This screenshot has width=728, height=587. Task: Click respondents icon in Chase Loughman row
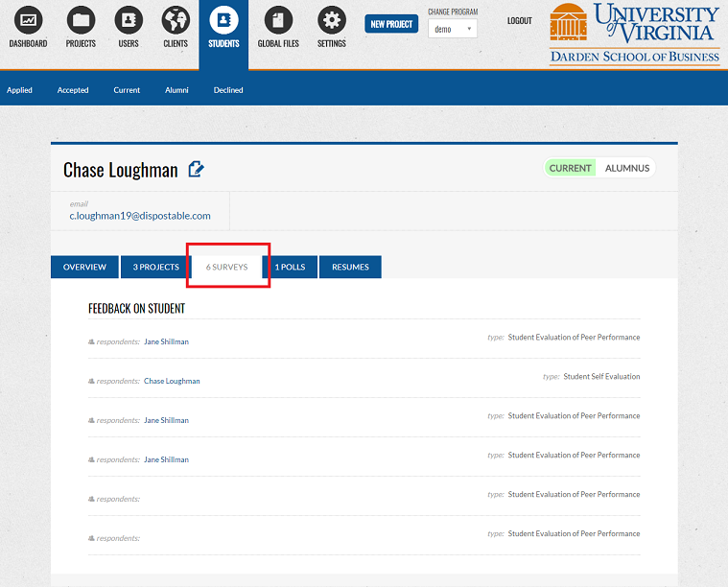[91, 381]
